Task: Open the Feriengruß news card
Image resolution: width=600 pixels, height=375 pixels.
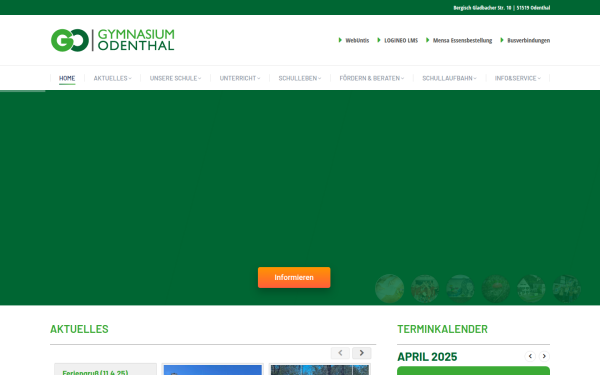Action: 106,370
